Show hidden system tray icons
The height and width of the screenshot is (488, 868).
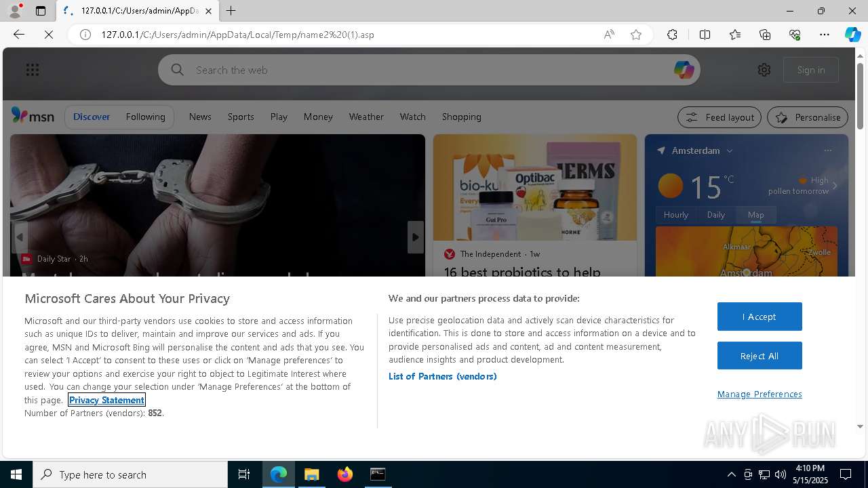point(731,474)
